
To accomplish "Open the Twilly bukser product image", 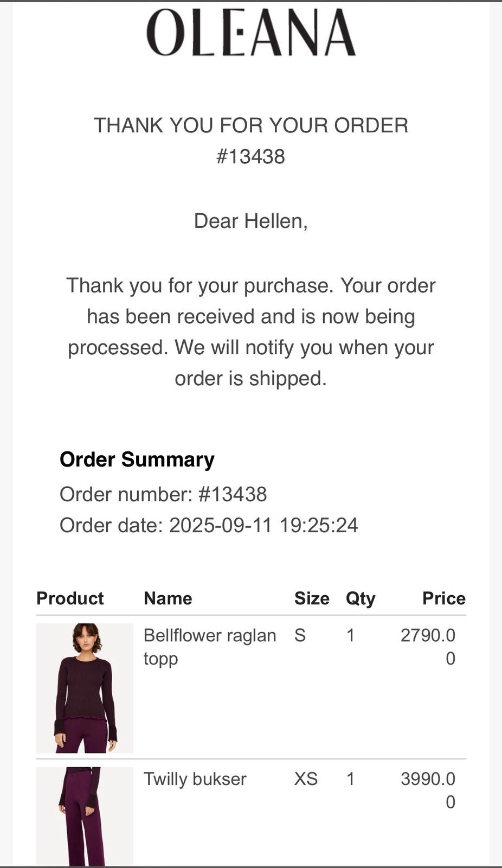I will click(x=85, y=816).
